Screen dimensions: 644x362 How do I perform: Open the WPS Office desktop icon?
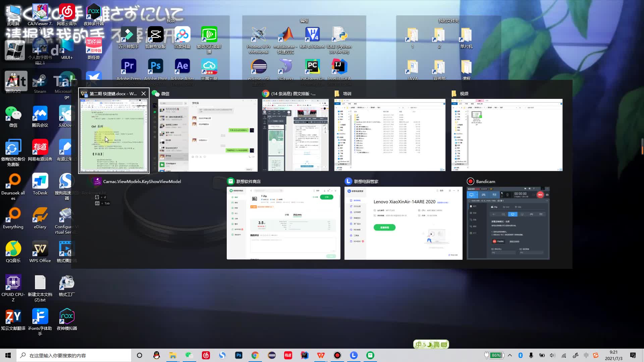[40, 249]
